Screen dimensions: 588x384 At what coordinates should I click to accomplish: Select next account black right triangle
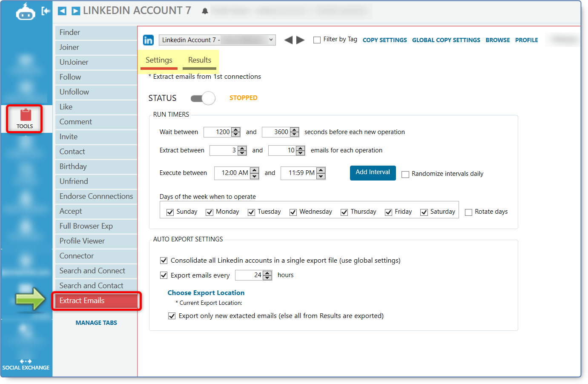point(301,40)
